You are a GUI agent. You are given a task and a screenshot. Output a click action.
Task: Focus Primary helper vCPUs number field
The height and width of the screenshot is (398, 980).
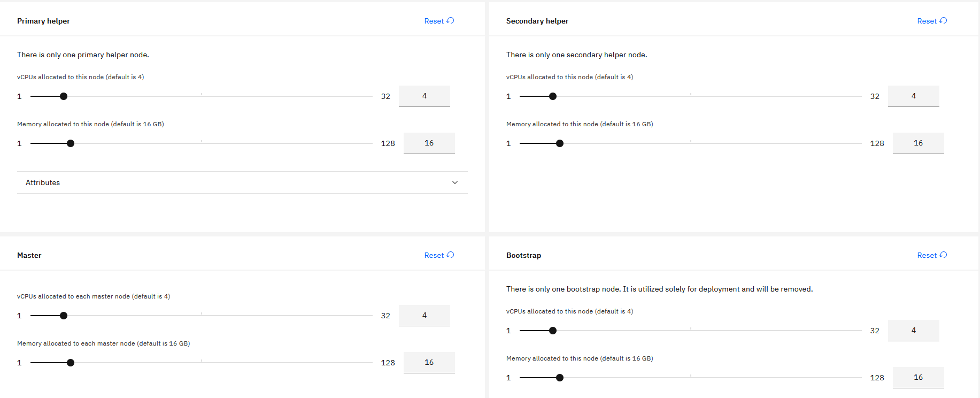click(x=425, y=96)
